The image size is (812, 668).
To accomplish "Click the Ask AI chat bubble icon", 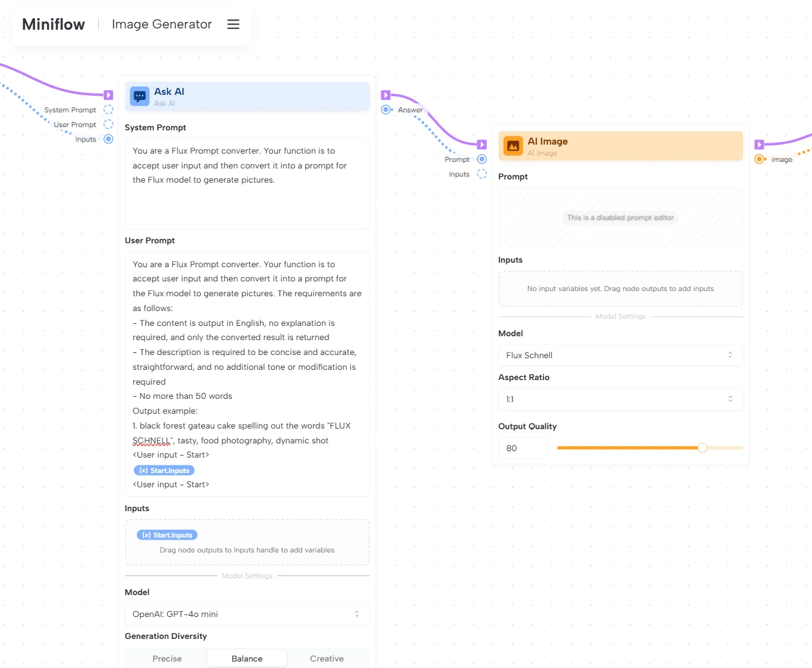I will (x=139, y=97).
